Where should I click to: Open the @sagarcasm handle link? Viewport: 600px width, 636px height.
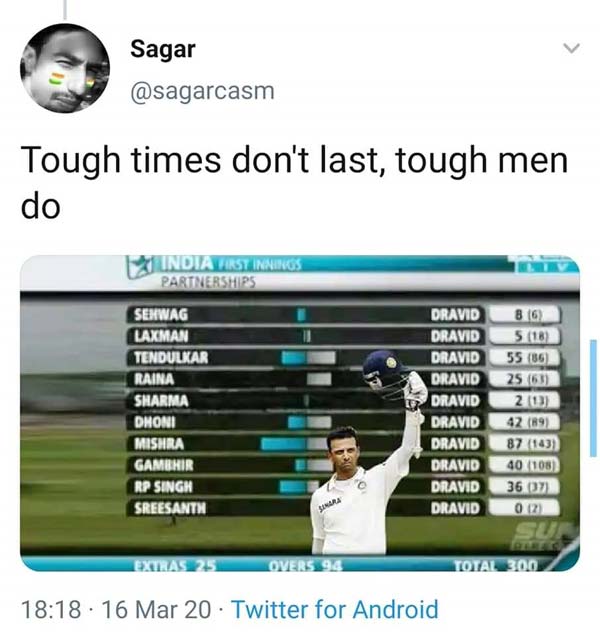202,91
